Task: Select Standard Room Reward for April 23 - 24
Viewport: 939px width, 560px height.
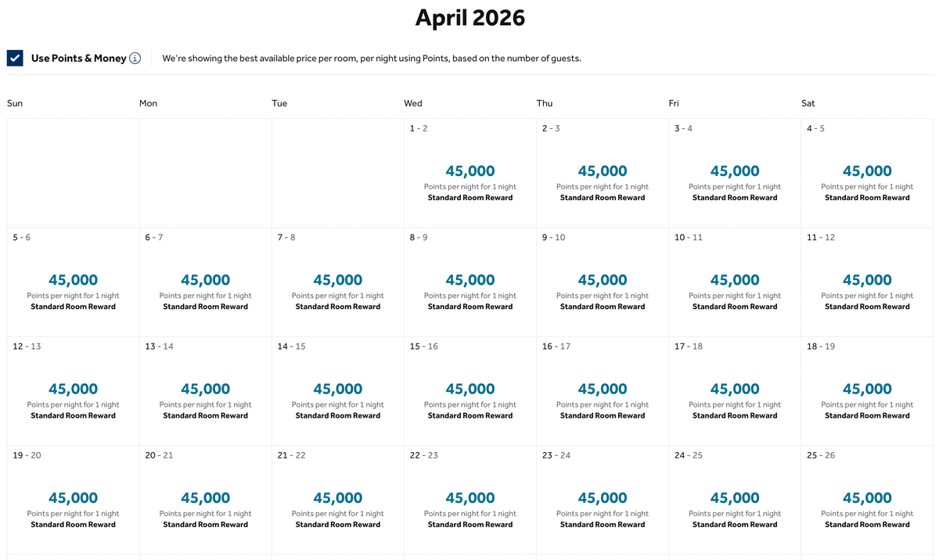Action: point(602,525)
